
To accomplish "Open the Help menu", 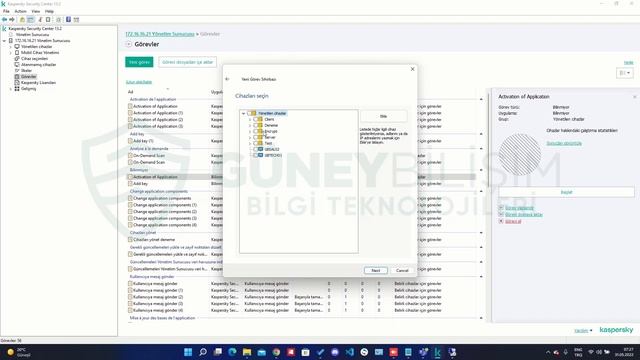I will [49, 11].
